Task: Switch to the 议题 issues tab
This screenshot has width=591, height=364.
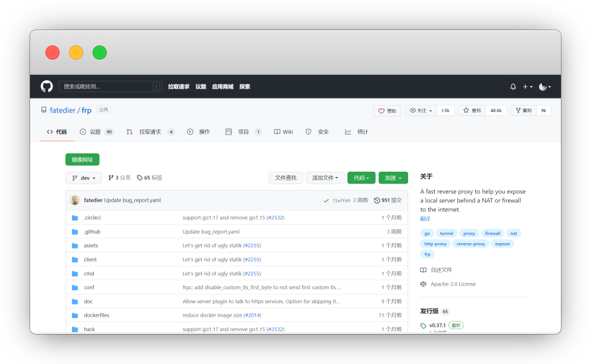Action: tap(96, 132)
